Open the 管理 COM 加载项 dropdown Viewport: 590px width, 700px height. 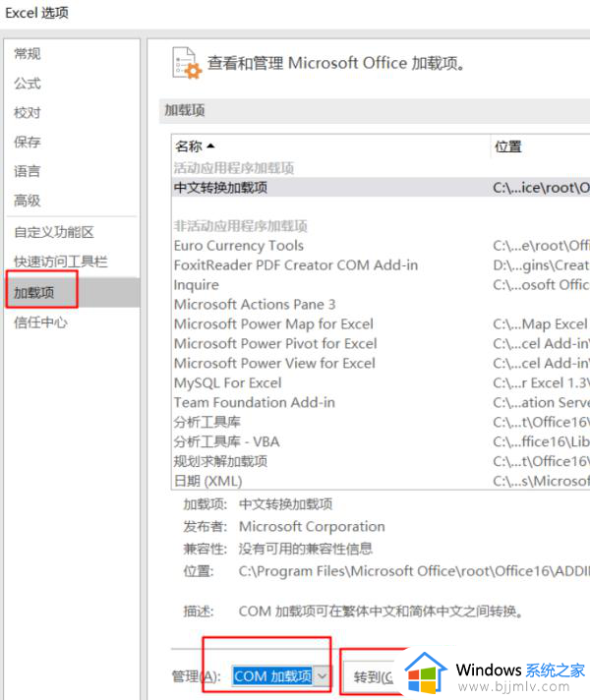coord(281,676)
